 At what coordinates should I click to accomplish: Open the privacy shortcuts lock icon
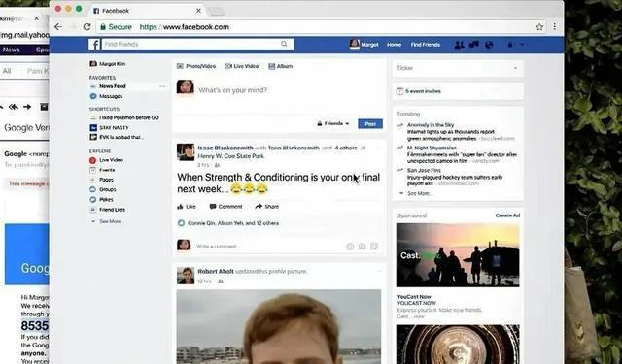click(x=510, y=45)
